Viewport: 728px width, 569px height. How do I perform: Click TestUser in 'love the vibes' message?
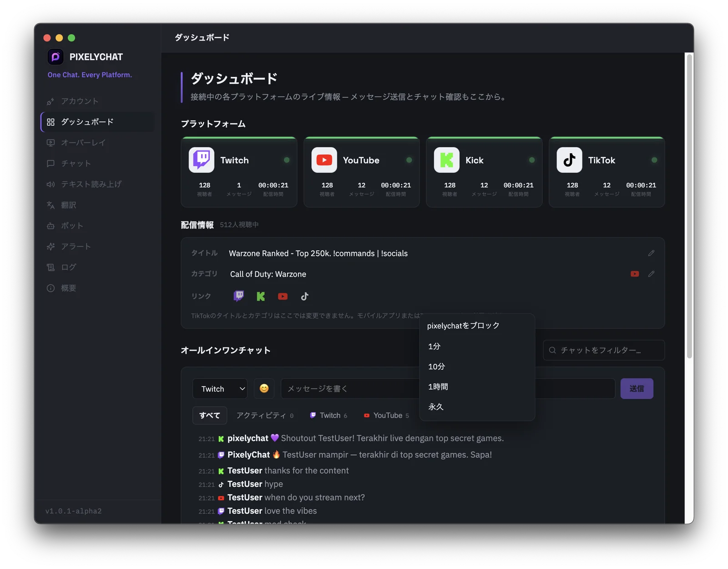tap(245, 511)
